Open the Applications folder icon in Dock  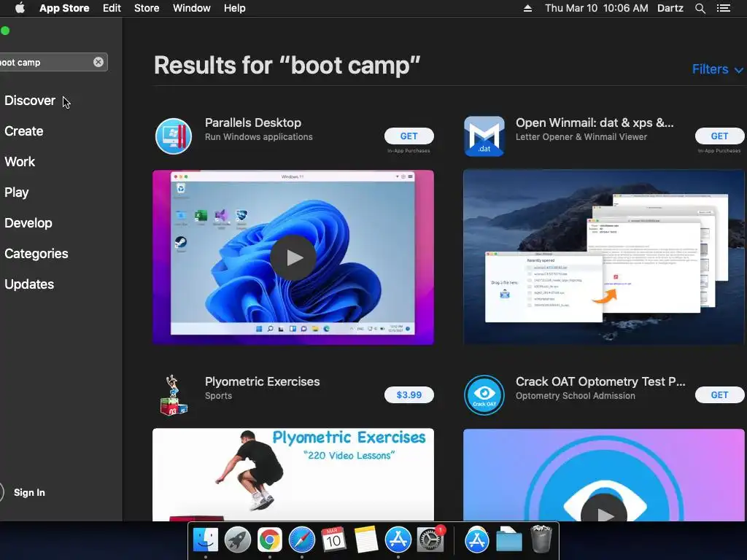(477, 540)
